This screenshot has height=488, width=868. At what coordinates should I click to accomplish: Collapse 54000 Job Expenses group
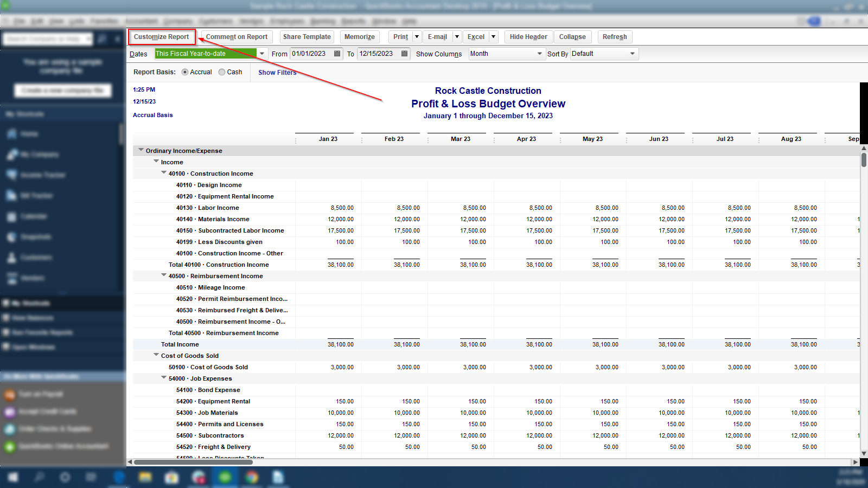tap(164, 377)
